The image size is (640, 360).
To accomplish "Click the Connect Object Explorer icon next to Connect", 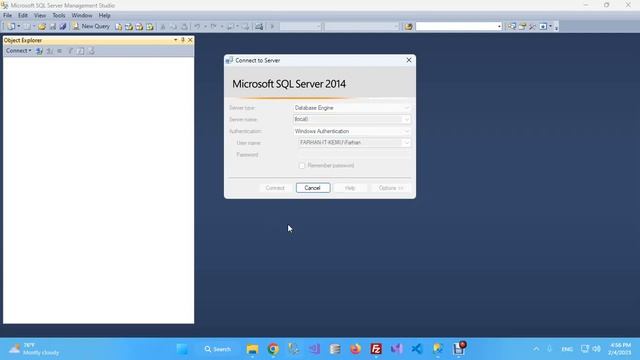I will [x=39, y=51].
